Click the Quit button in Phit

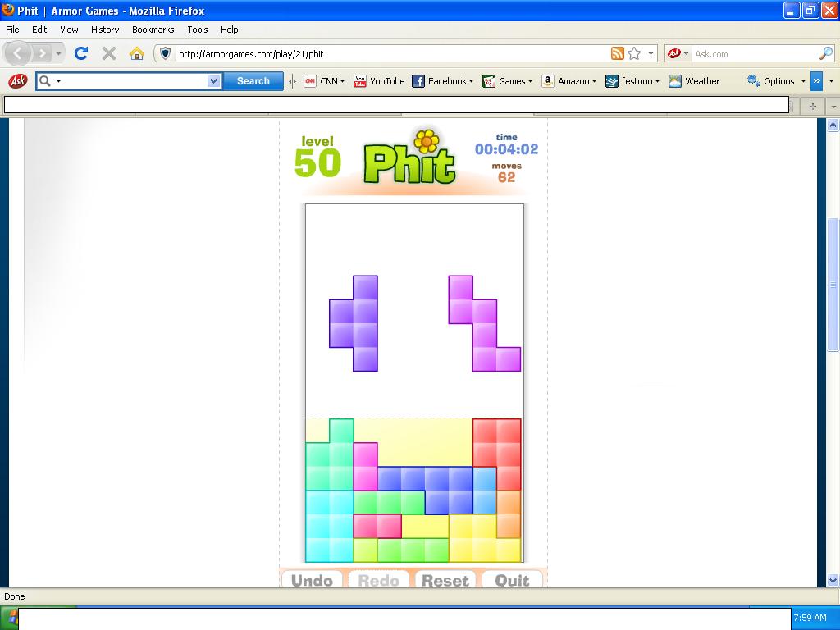tap(512, 579)
